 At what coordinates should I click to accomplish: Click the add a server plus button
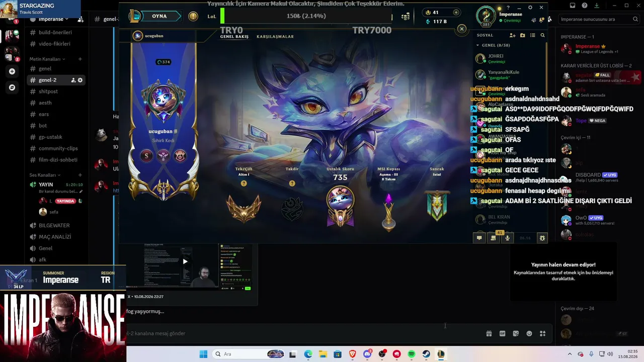[12, 71]
